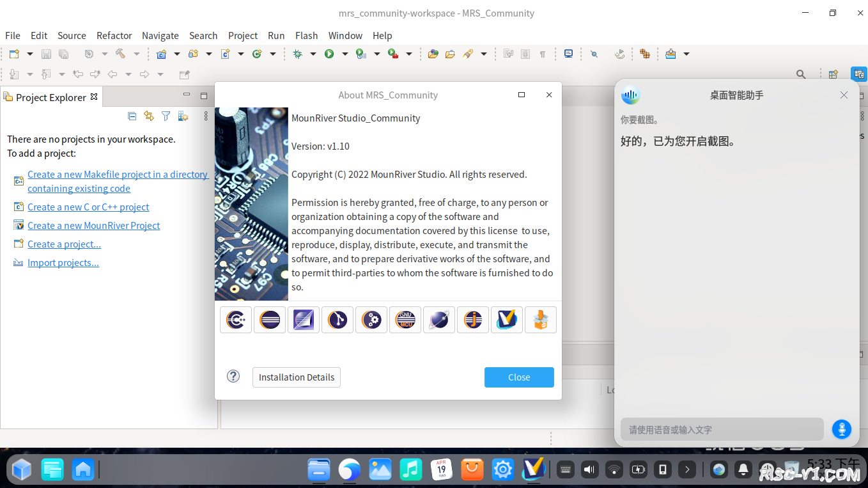Click the Copyright (C) 2022 line
Screen dimensions: 868x488
coord(409,175)
